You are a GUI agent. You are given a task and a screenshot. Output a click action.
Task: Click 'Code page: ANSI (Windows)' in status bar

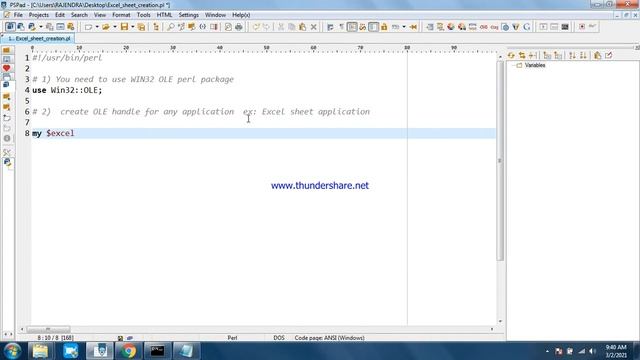point(329,338)
